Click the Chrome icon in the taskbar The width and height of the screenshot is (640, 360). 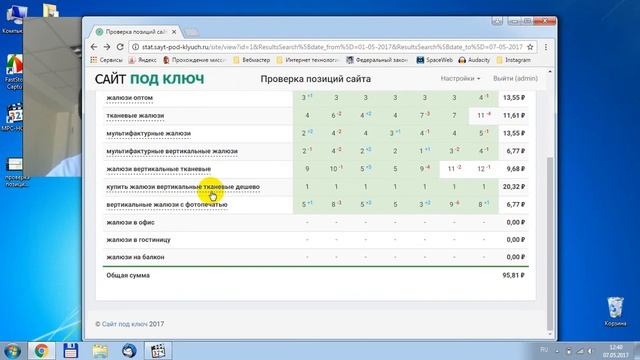tap(41, 351)
